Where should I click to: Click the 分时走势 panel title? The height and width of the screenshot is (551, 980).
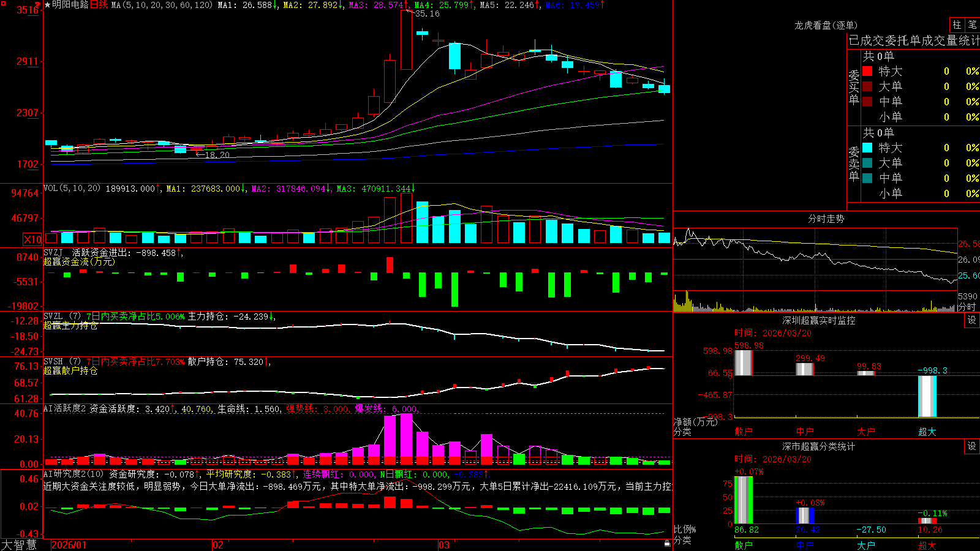[826, 219]
